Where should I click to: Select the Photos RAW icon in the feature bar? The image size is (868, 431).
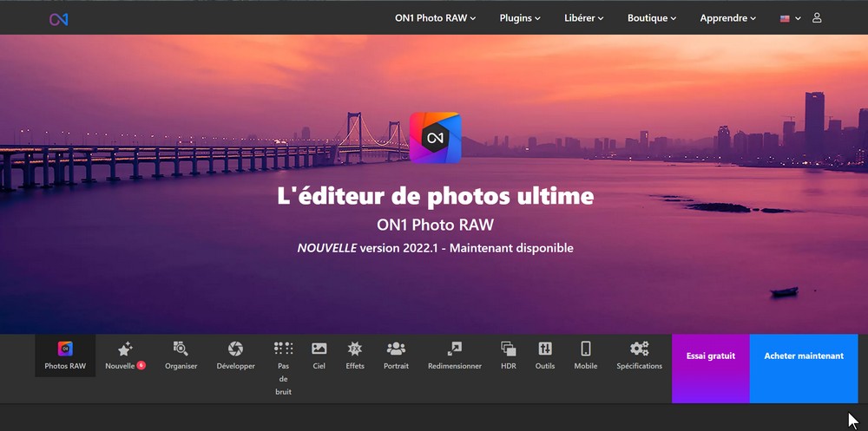[65, 349]
